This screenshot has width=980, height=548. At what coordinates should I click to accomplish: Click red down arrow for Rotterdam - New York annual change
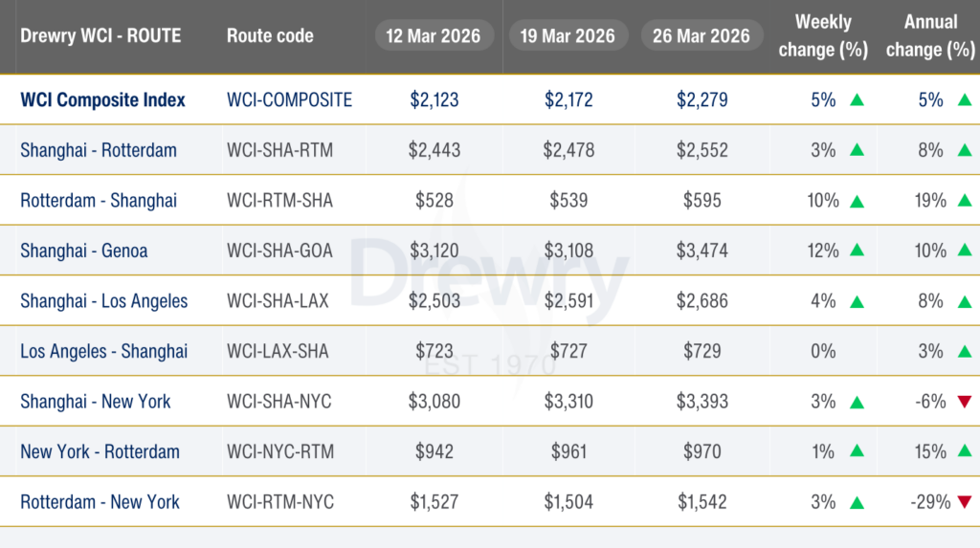click(964, 501)
